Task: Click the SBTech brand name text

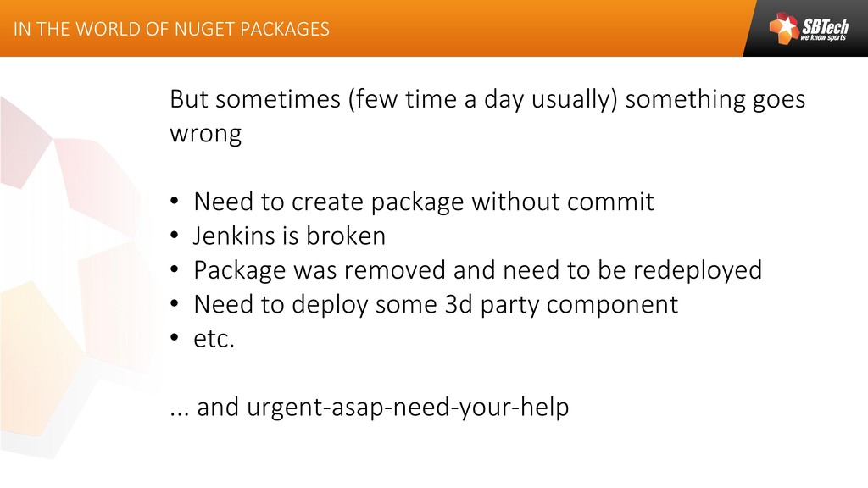Action: (824, 26)
